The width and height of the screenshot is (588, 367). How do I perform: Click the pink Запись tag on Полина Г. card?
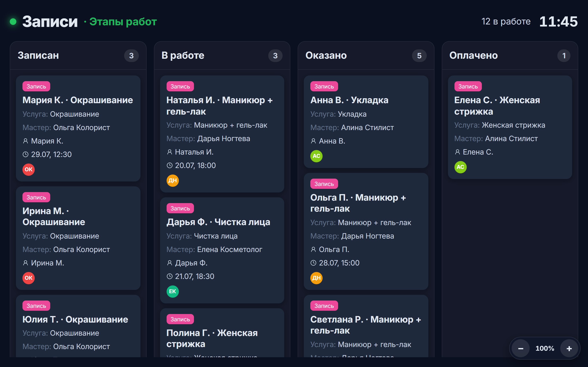click(180, 319)
